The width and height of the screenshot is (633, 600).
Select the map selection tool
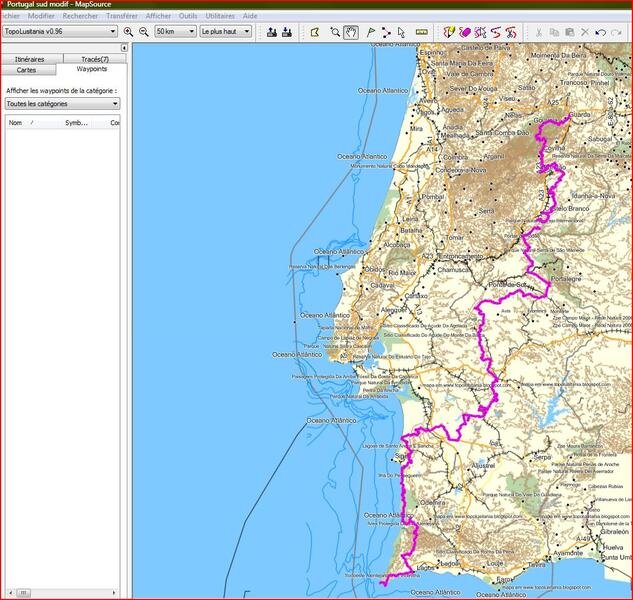[x=315, y=32]
